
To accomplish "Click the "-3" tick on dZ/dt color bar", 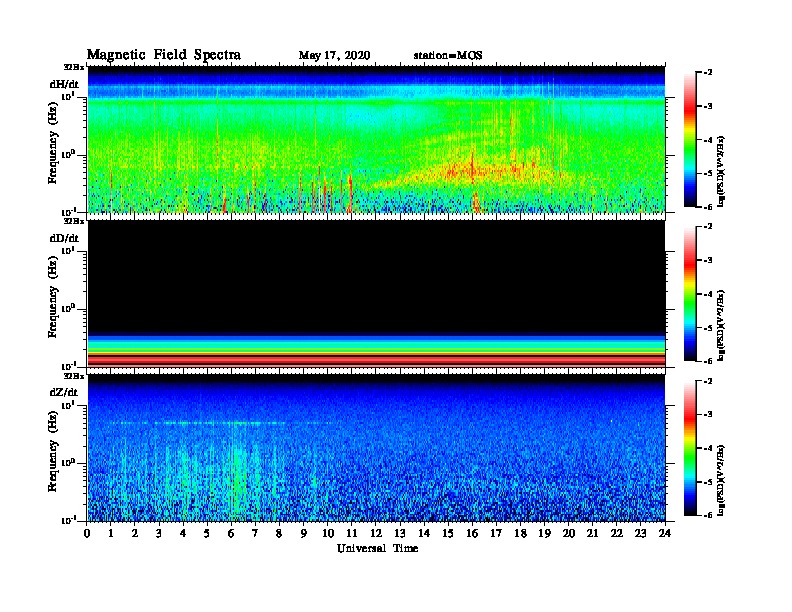I will pos(708,415).
